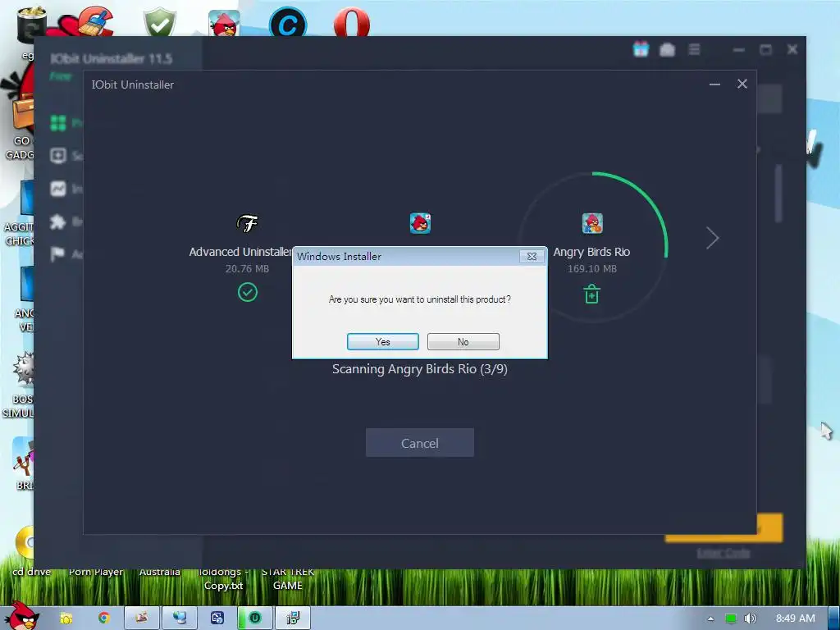This screenshot has width=840, height=630.
Task: Open the Angry Birds desktop icon at top
Action: tap(224, 23)
